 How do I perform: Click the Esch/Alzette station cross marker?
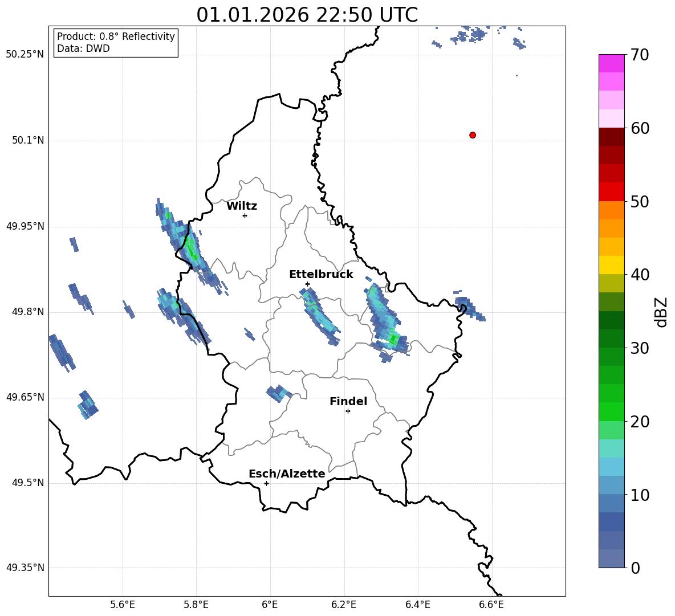coord(266,483)
